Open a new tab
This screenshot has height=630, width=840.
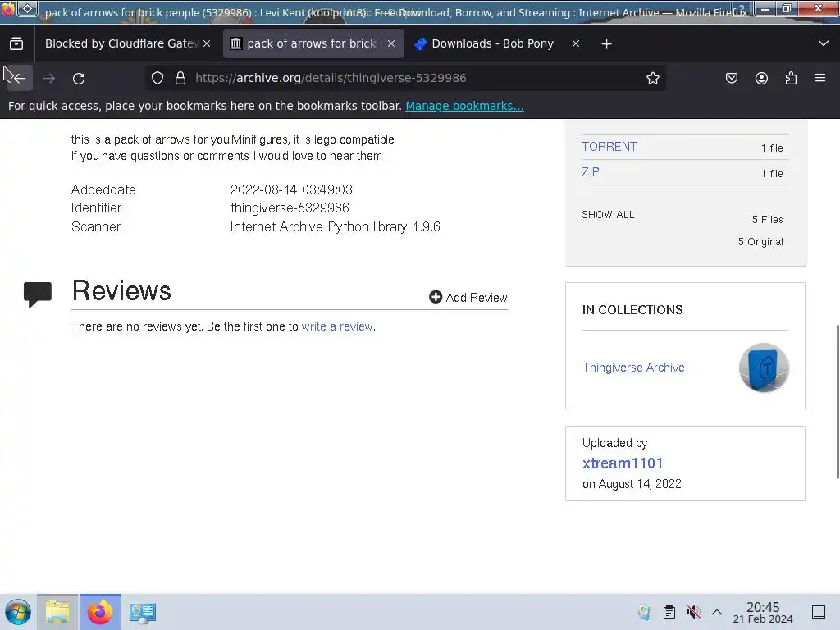[606, 44]
